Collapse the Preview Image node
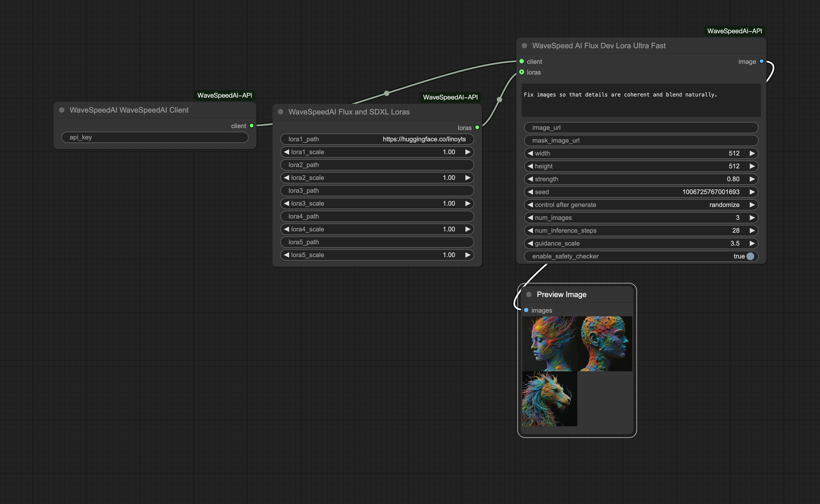 [529, 294]
